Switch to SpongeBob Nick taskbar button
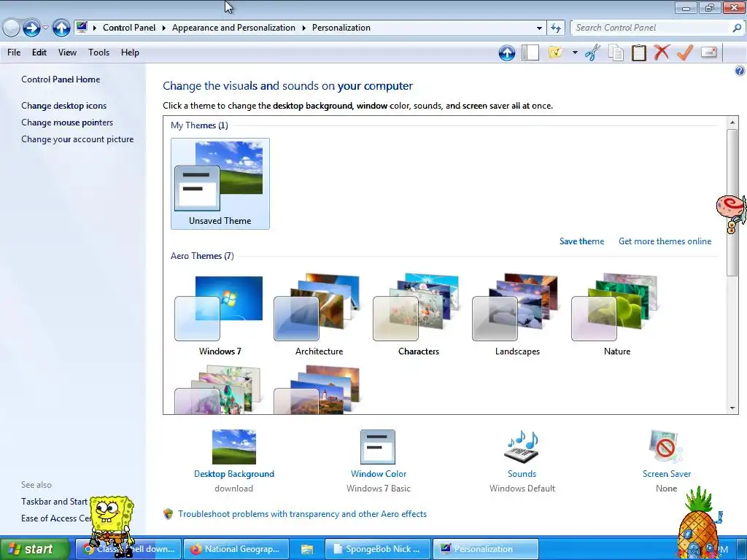The width and height of the screenshot is (747, 560). (x=378, y=549)
